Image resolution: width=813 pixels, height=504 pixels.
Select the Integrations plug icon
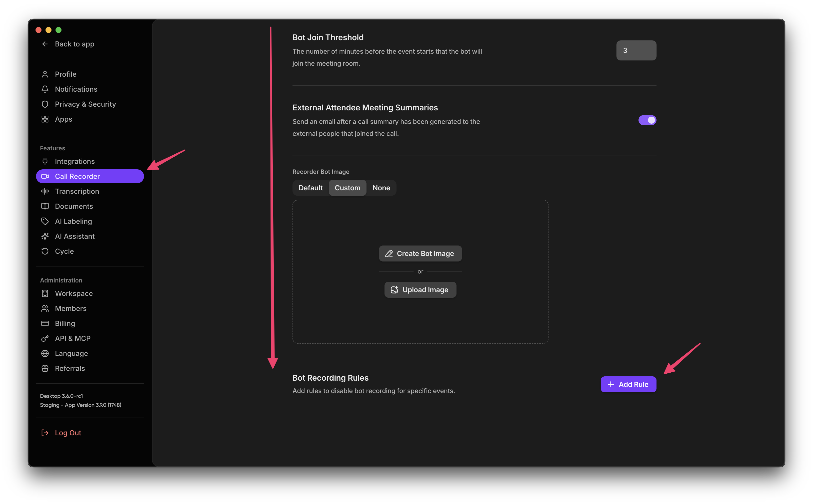pyautogui.click(x=45, y=161)
